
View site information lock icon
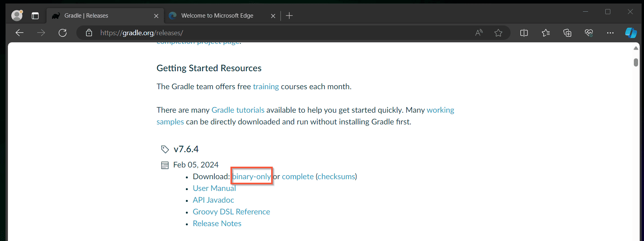89,33
